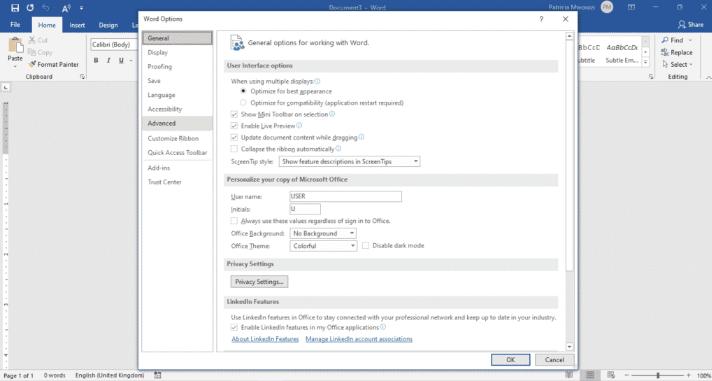Click info icon next to Enable Live Preview
The image size is (712, 381).
tap(299, 125)
